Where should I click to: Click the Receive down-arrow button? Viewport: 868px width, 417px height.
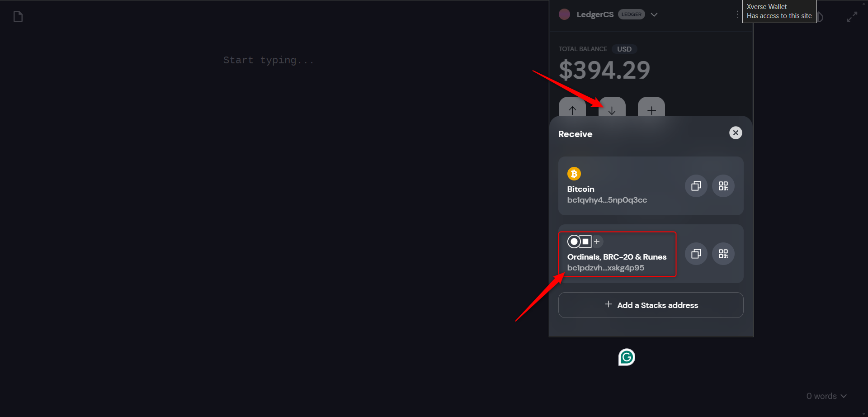click(612, 109)
